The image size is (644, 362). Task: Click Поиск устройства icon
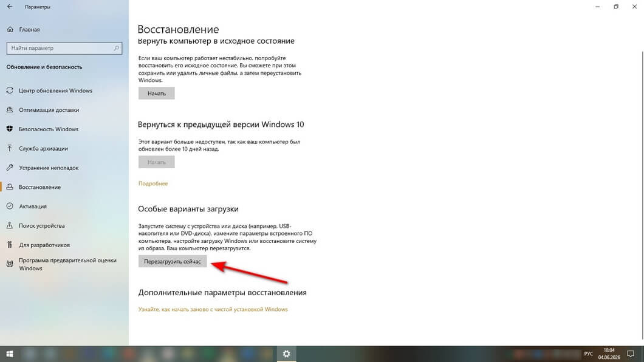pyautogui.click(x=10, y=225)
